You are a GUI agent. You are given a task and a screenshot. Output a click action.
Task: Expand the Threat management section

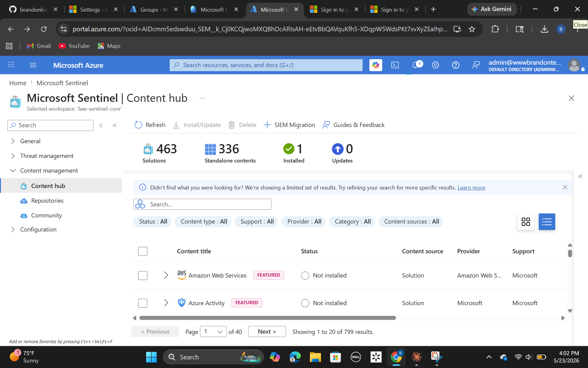click(x=13, y=156)
